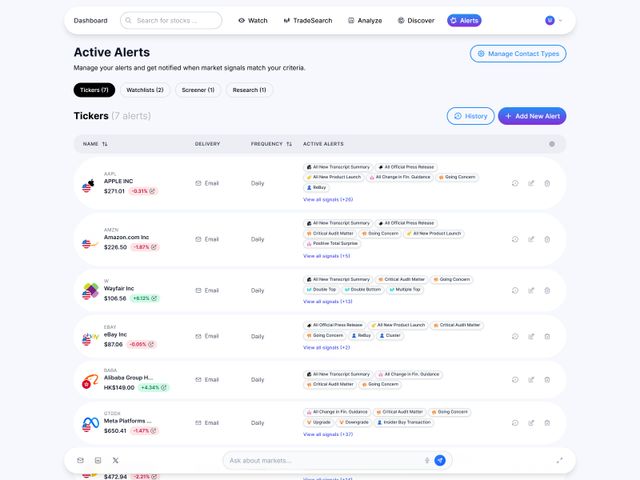
Task: Edit the eBay Inc alert
Action: pos(531,336)
